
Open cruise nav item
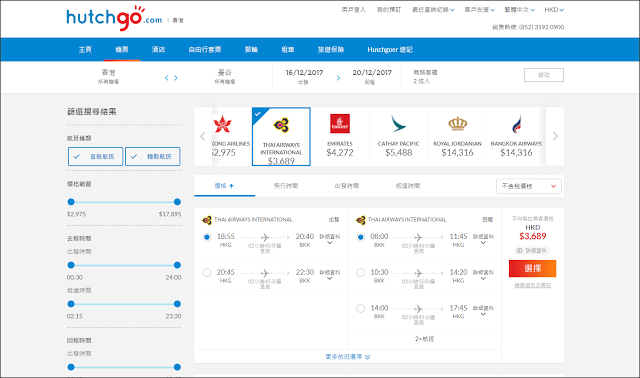coord(251,49)
